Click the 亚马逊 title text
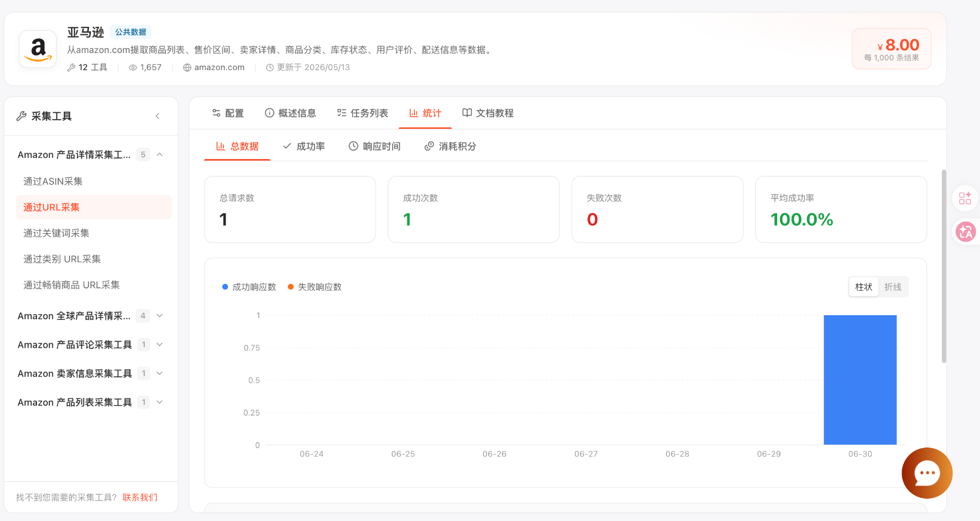980x521 pixels. (85, 32)
